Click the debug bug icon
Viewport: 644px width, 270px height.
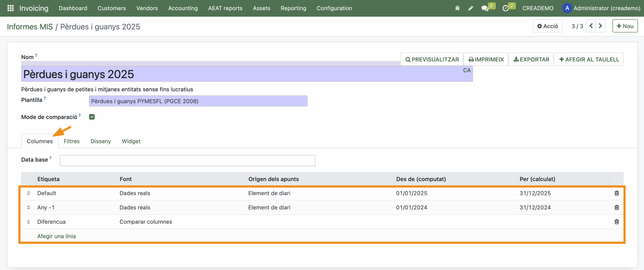pos(457,8)
